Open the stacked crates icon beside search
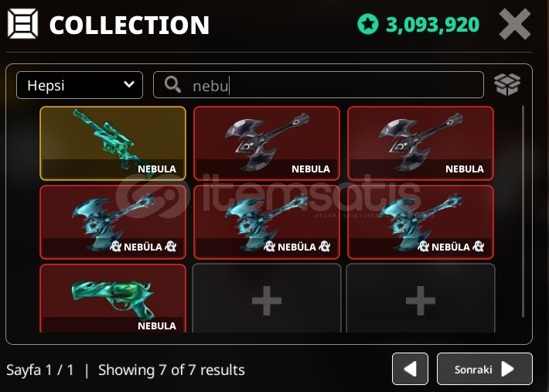 [507, 85]
